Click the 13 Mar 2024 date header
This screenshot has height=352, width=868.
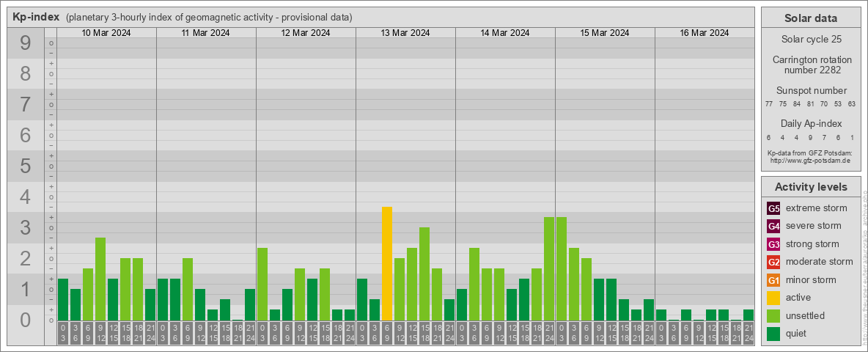[x=405, y=33]
